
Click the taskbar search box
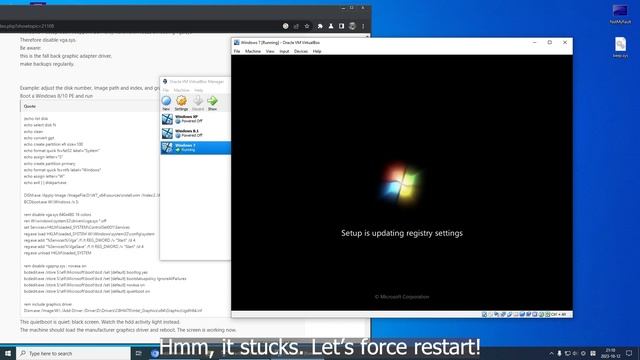click(x=73, y=353)
